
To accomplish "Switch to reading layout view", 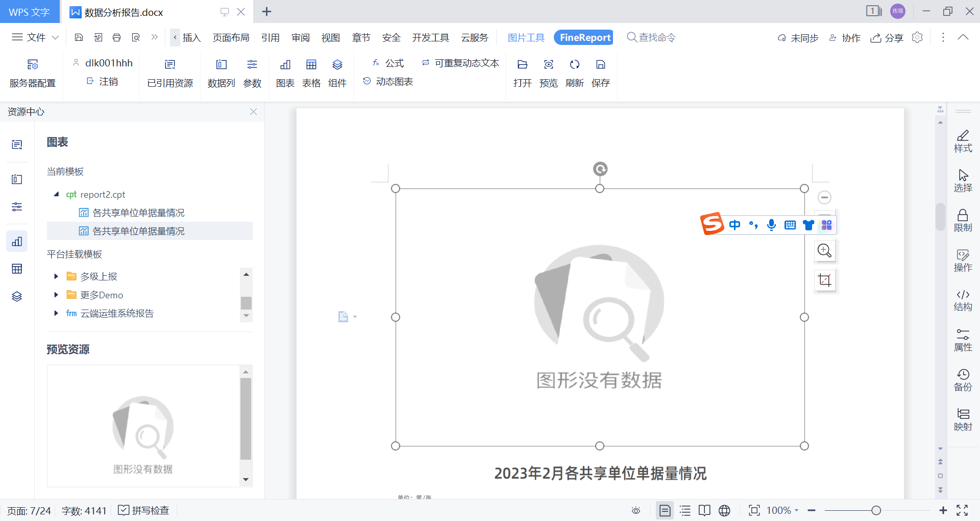I will 705,510.
